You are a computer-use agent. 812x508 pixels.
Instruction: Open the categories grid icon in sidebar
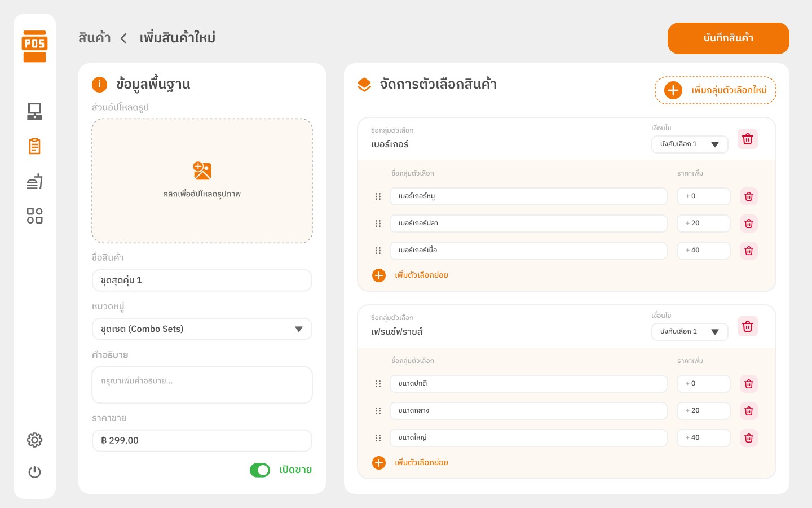(34, 216)
